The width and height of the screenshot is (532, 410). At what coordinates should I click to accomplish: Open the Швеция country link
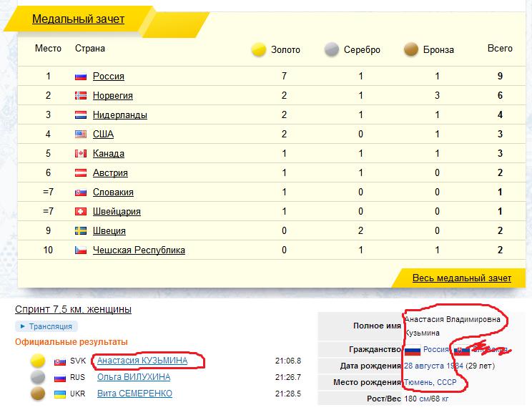(109, 231)
